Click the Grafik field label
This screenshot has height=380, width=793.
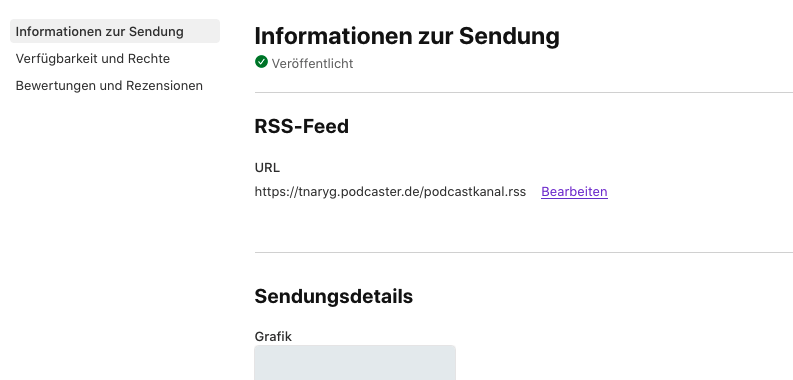(273, 336)
